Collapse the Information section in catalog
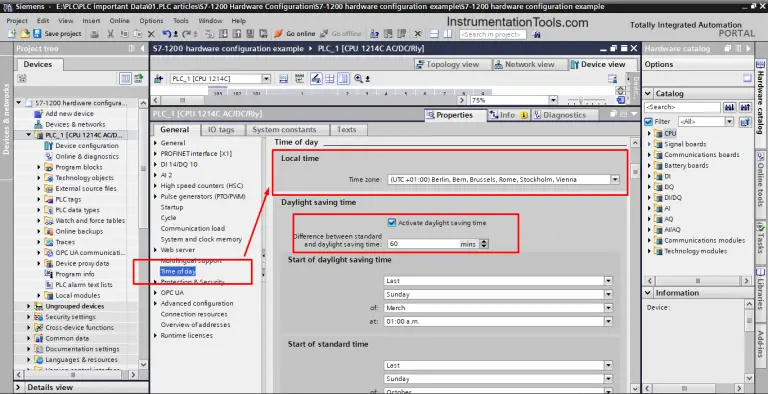 pos(648,293)
